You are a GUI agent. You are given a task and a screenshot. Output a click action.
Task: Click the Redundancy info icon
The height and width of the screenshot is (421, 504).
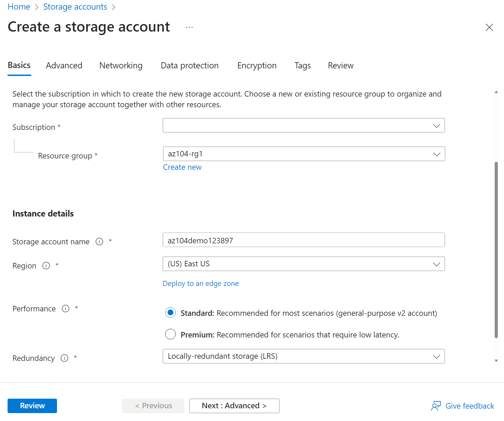point(64,358)
